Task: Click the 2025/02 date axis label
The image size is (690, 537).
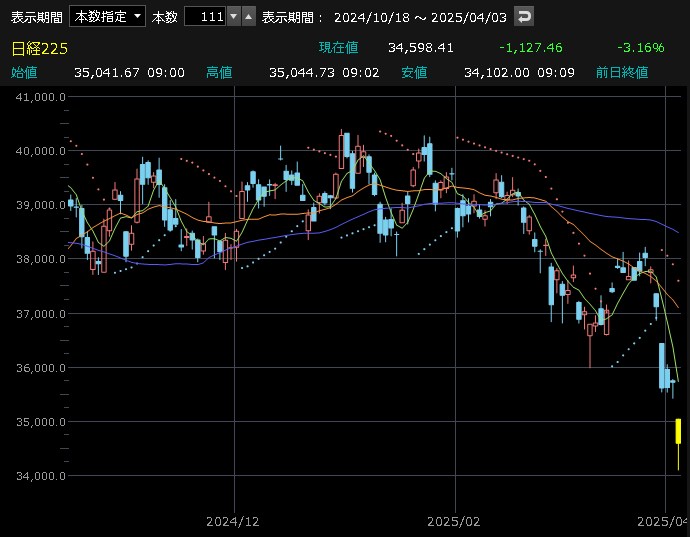Action: click(453, 522)
